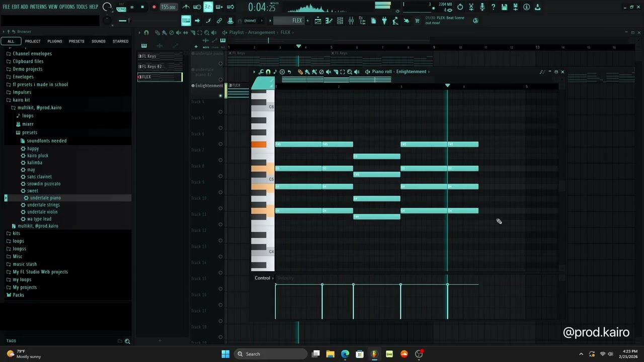This screenshot has width=644, height=362.
Task: Click the help question mark icon
Action: [493, 7]
